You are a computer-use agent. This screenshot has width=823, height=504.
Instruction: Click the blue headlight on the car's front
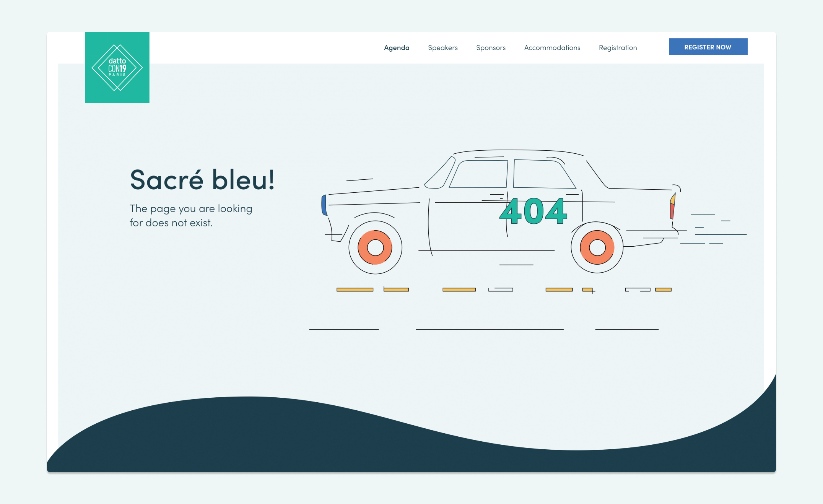pos(324,205)
